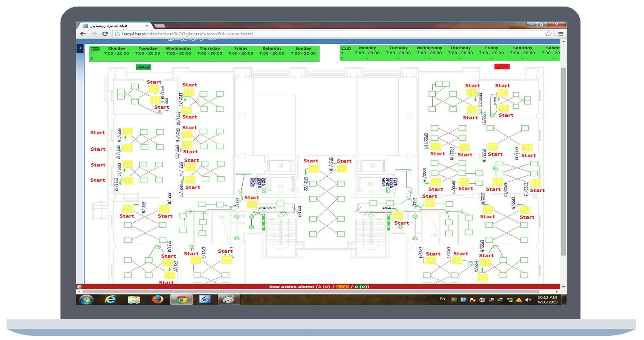Expand the left sidebar with the double-arrow button
This screenshot has height=340, width=644.
(x=80, y=48)
